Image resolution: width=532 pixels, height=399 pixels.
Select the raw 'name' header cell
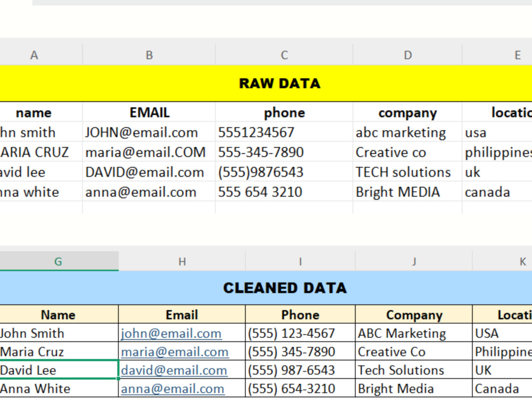point(41,112)
